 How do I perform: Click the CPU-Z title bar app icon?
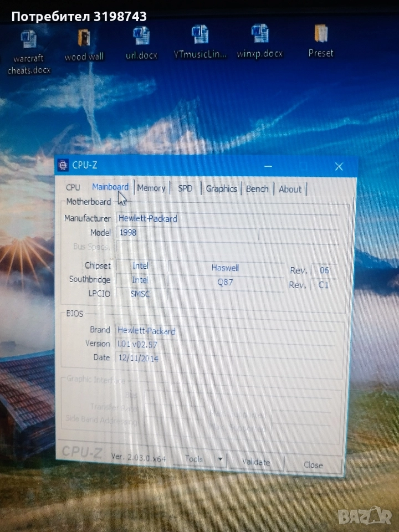pos(63,165)
